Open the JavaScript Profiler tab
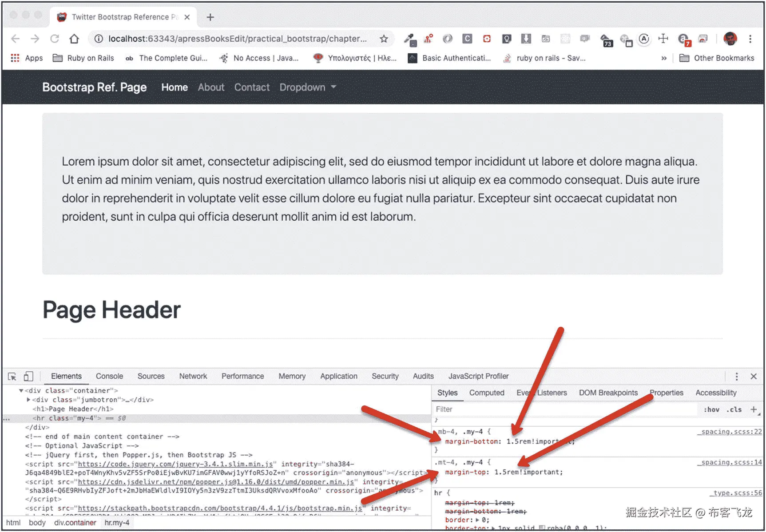Viewport: 766px width, 532px height. [478, 376]
